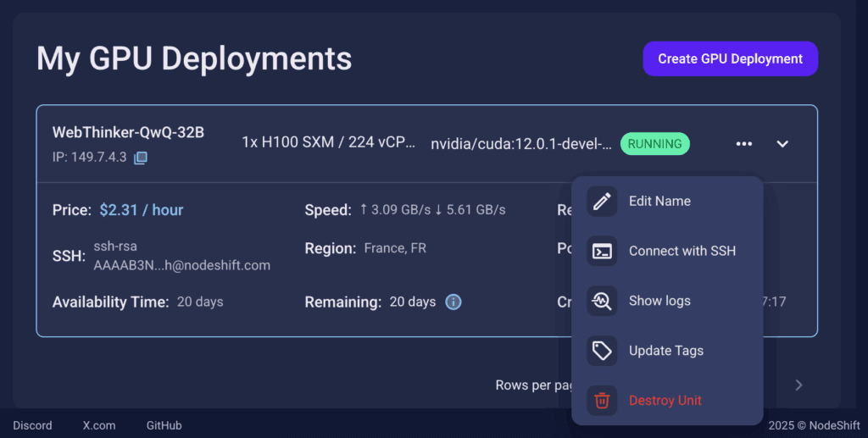Screen dimensions: 868x438
Task: Open the Discord footer link
Action: tap(33, 425)
